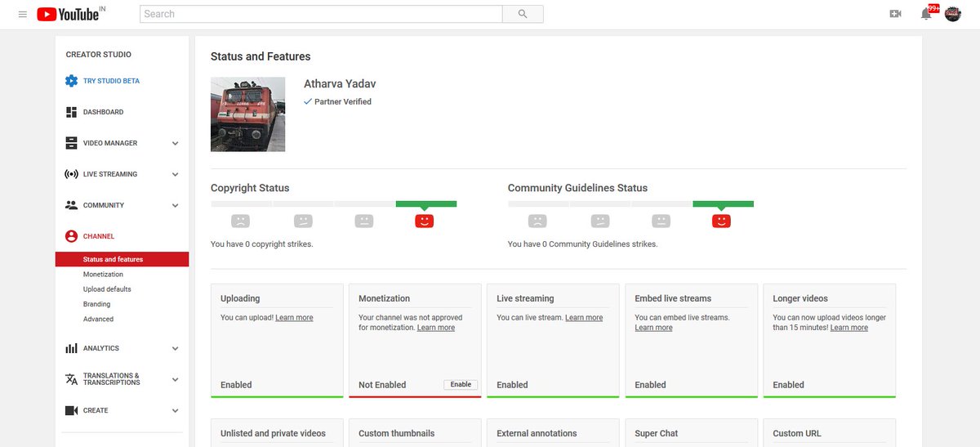Click the Analytics bar chart icon

(x=71, y=348)
